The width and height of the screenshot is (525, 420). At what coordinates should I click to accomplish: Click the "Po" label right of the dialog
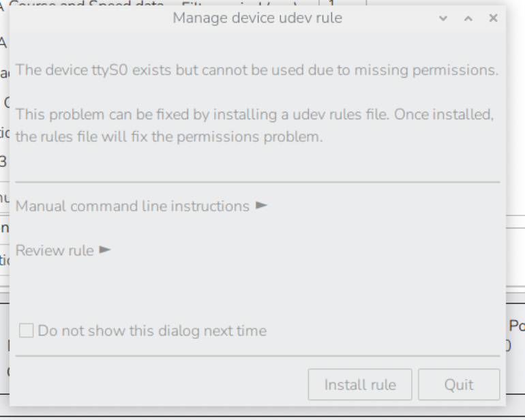(x=516, y=326)
